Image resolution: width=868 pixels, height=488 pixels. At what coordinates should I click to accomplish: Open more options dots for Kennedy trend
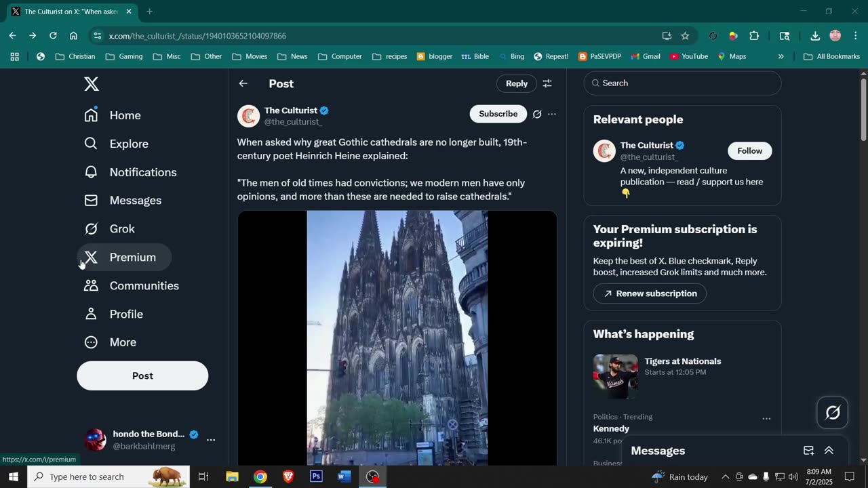point(766,418)
